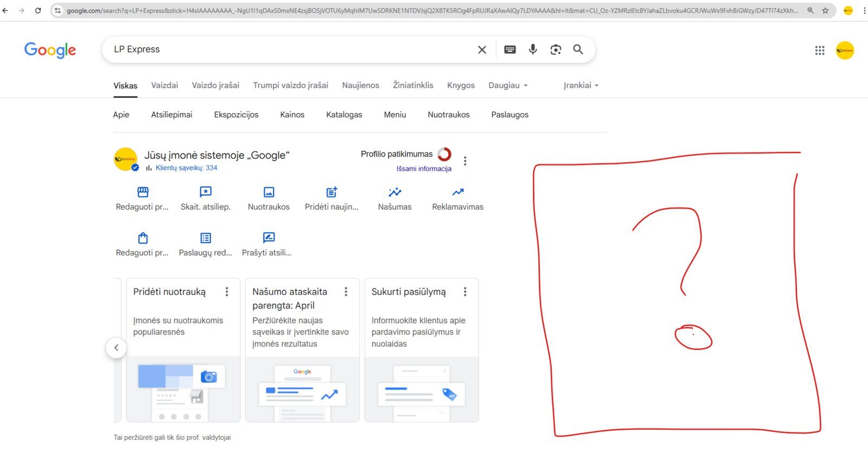Clear the search query with X

pos(482,49)
